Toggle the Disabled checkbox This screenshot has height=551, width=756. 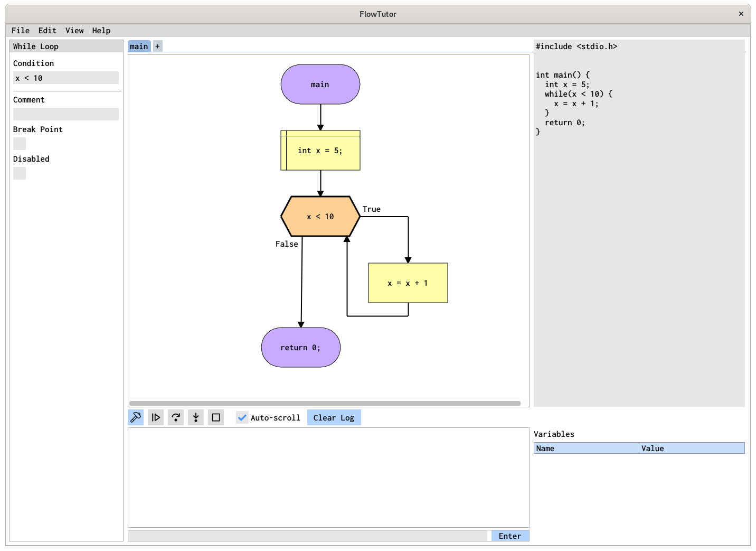20,173
